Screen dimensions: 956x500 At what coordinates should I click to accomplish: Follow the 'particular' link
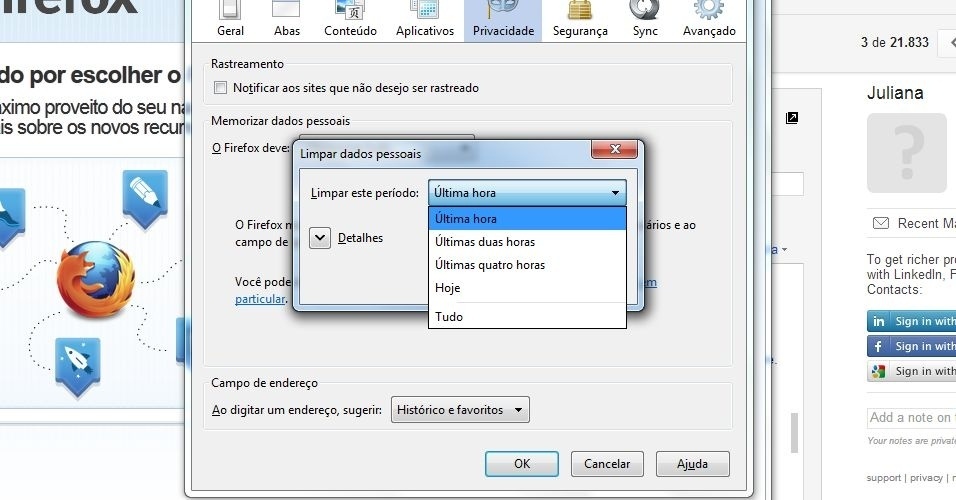(x=260, y=299)
